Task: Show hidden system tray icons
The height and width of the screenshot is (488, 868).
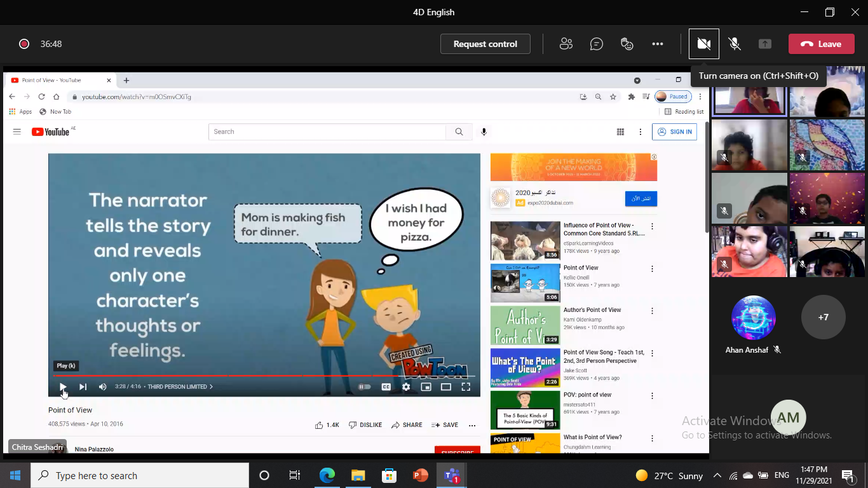Action: coord(717,475)
